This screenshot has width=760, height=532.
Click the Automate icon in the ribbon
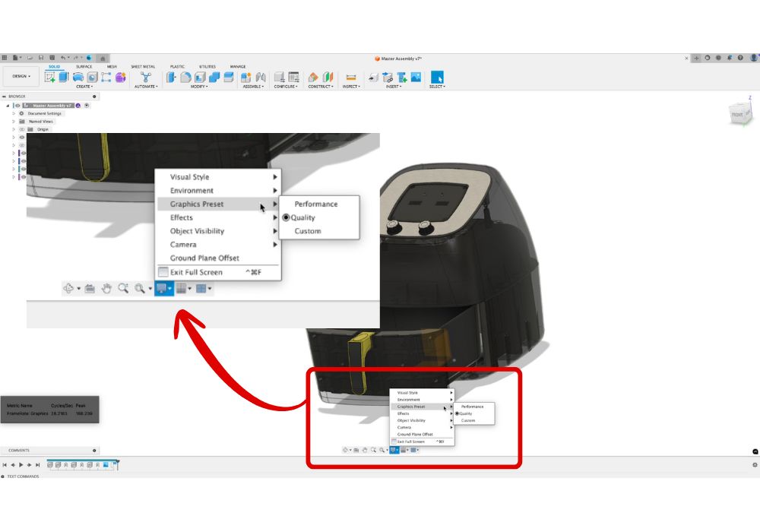click(x=145, y=77)
